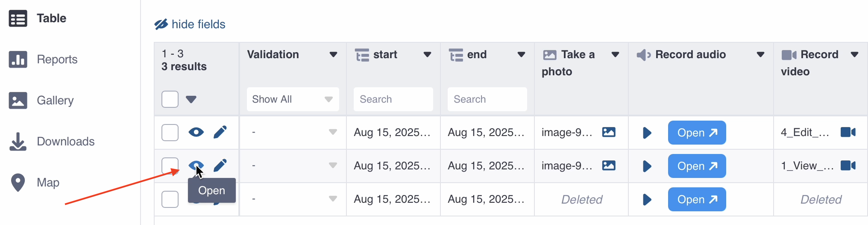The height and width of the screenshot is (225, 868).
Task: Open the Show All validation filter
Action: click(293, 99)
